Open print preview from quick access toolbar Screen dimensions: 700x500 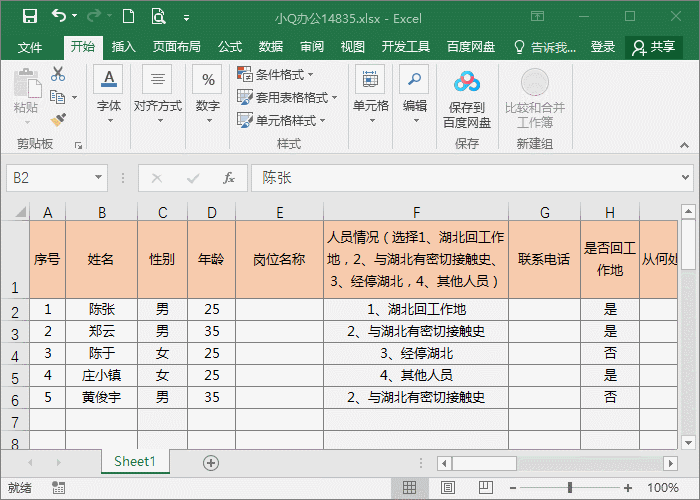(158, 17)
